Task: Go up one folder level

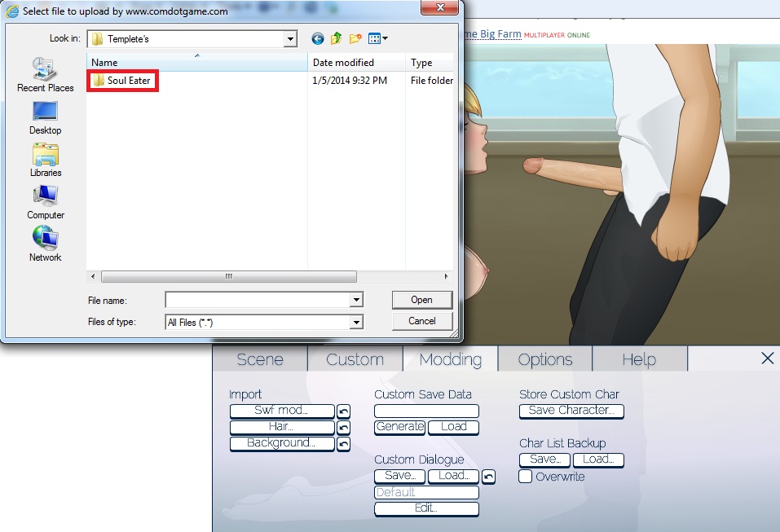Action: pos(336,38)
